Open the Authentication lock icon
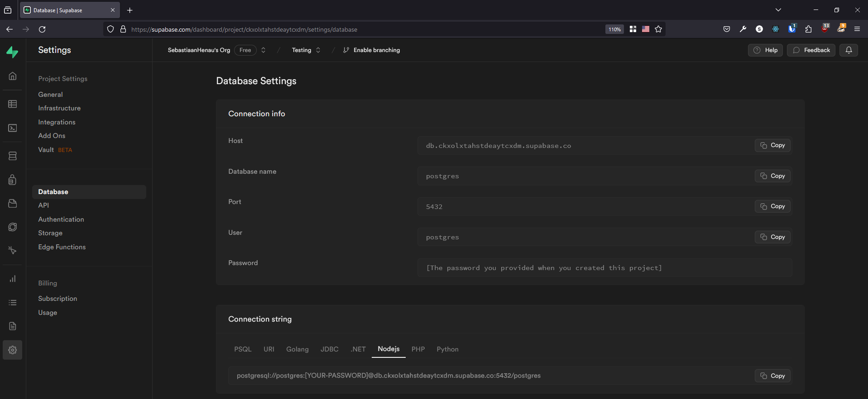Screen dimensions: 868x399 (x=13, y=180)
